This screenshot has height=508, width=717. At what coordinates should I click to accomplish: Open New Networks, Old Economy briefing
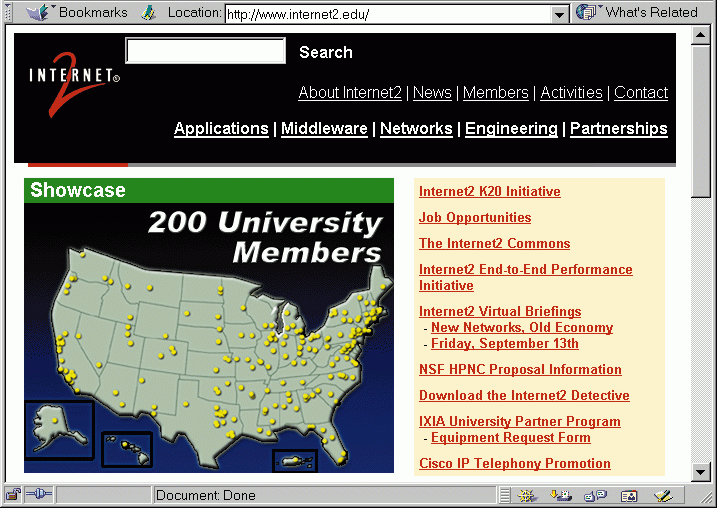pyautogui.click(x=522, y=328)
